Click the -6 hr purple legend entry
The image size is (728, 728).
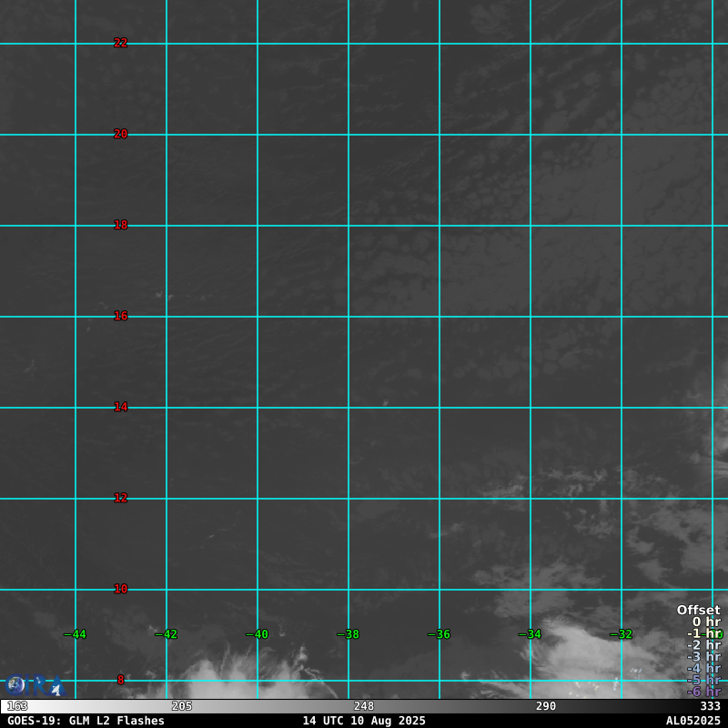click(703, 692)
